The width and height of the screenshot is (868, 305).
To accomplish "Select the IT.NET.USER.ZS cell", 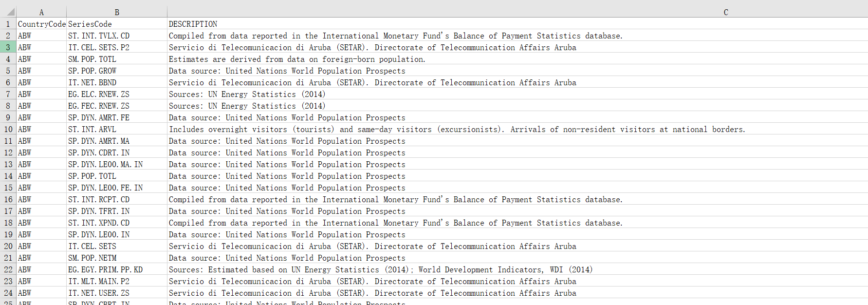I will click(99, 293).
